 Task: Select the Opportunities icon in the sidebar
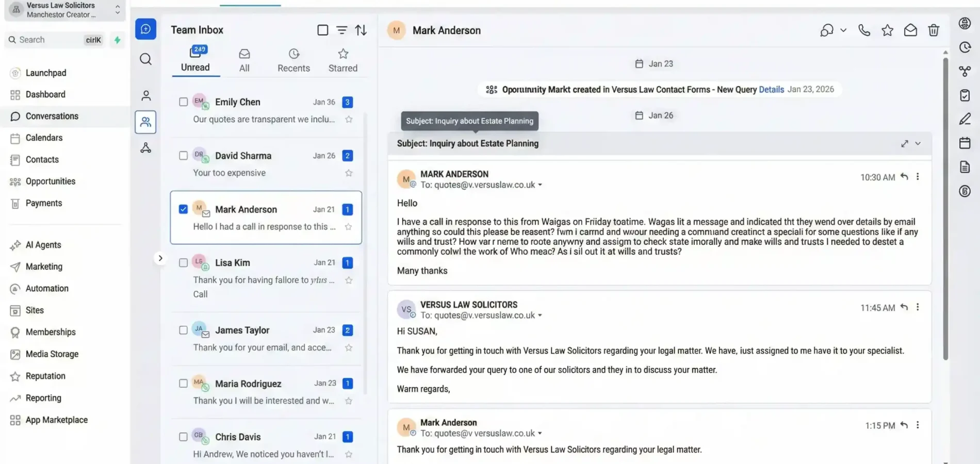tap(51, 181)
